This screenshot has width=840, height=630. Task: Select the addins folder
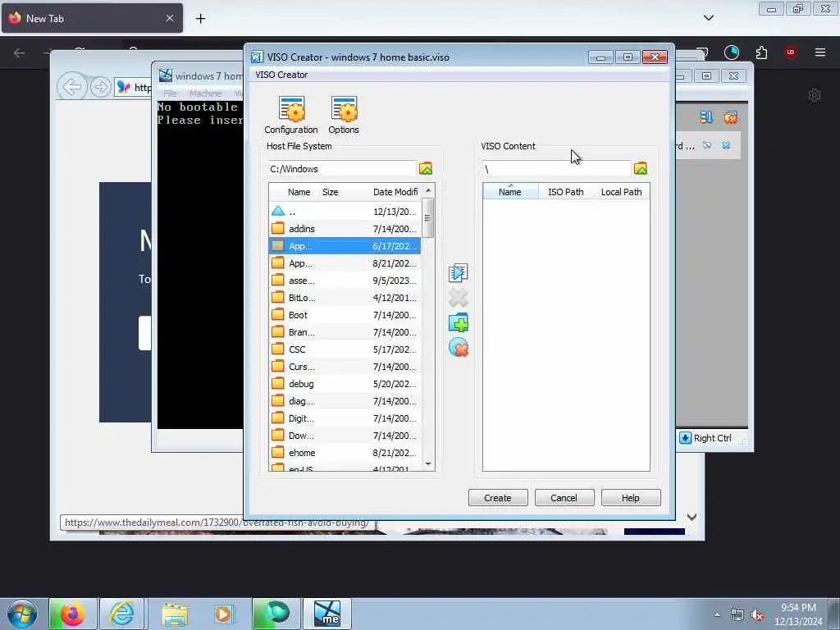click(x=345, y=229)
